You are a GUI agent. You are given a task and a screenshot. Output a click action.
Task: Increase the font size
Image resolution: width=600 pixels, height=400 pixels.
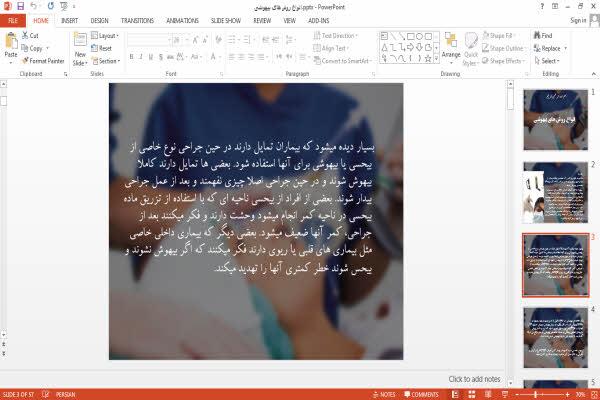pos(195,40)
